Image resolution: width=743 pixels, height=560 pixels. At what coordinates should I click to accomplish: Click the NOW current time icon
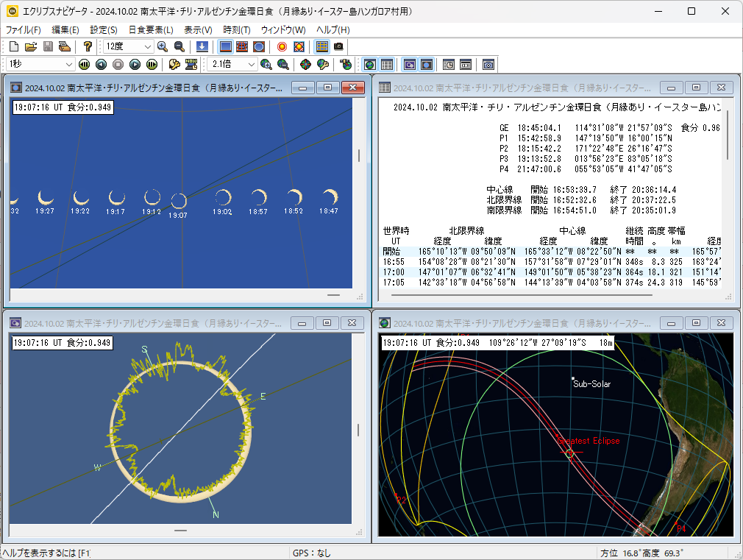tap(191, 65)
